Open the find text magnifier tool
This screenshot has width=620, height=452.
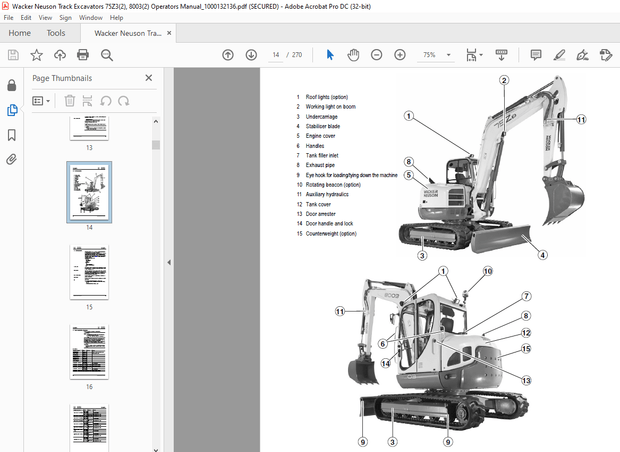108,55
